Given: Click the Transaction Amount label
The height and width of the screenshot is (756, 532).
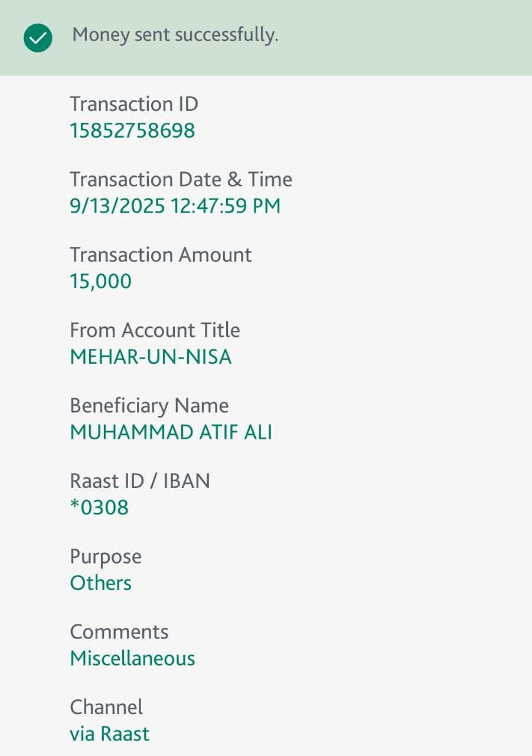Looking at the screenshot, I should pos(161,255).
